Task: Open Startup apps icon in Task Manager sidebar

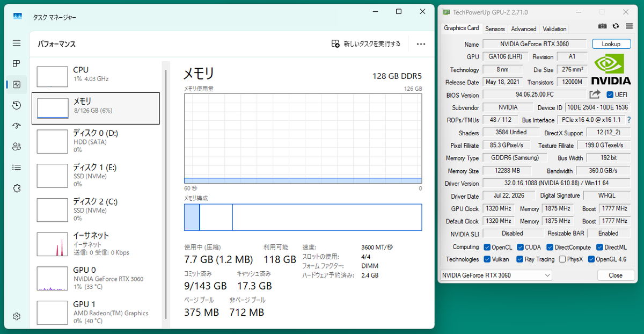Action: click(17, 126)
